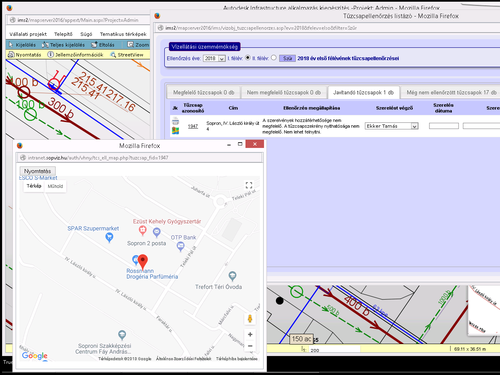Select the Kijelölés tool in main window toolbar
This screenshot has height=375, width=500.
22,45
